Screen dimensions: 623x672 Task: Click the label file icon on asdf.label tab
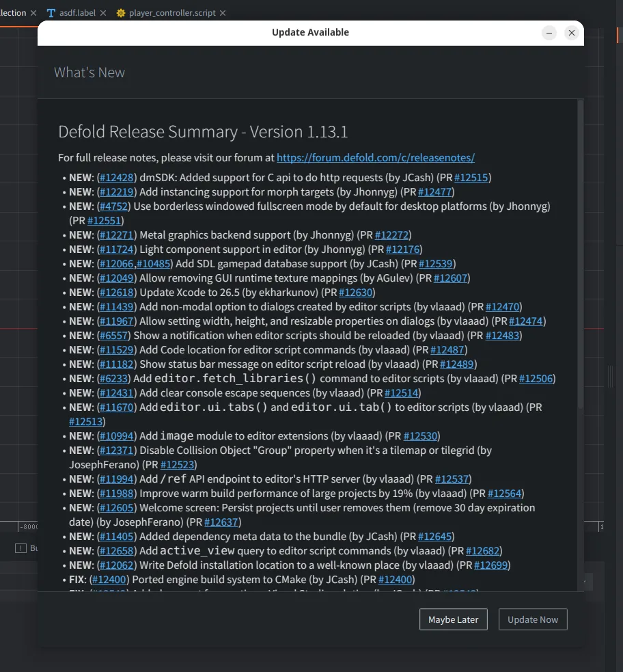click(x=51, y=13)
